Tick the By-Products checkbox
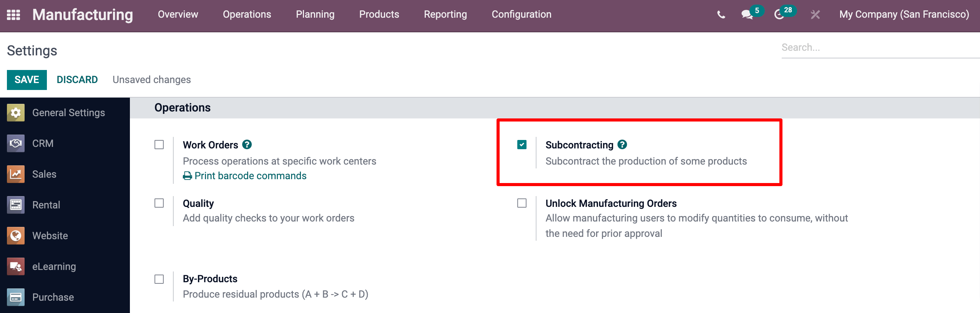Image resolution: width=980 pixels, height=313 pixels. 159,279
